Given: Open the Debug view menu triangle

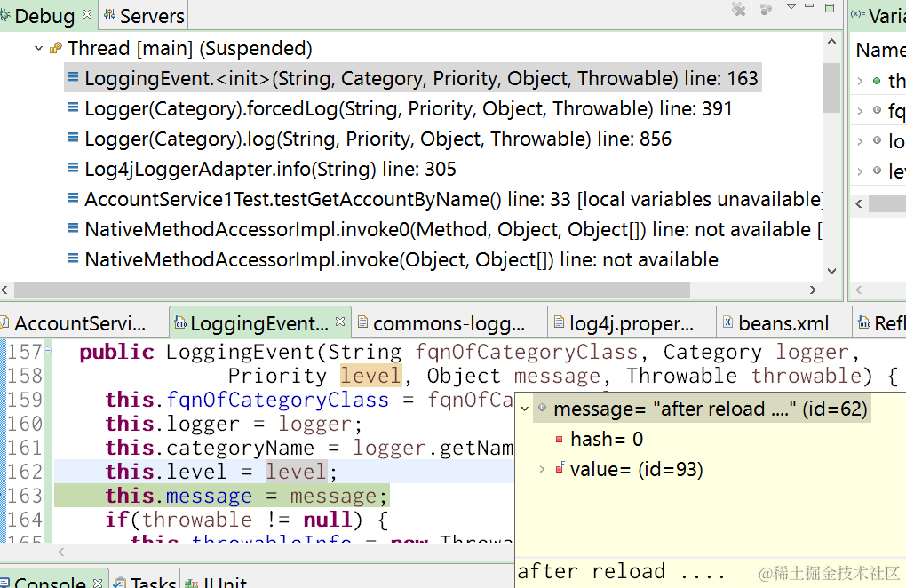Looking at the screenshot, I should click(x=791, y=7).
